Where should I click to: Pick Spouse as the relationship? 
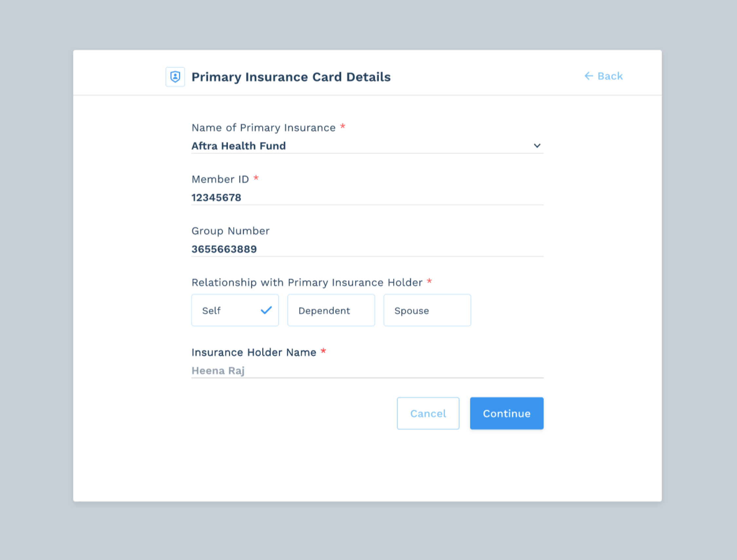pyautogui.click(x=427, y=310)
